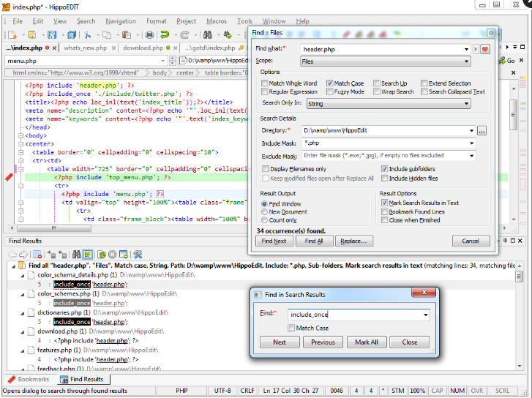Click the Copy toolbar icon

(x=107, y=35)
